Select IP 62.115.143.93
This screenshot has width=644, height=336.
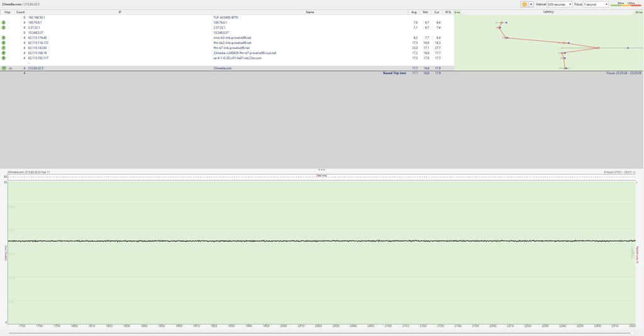[x=37, y=48]
